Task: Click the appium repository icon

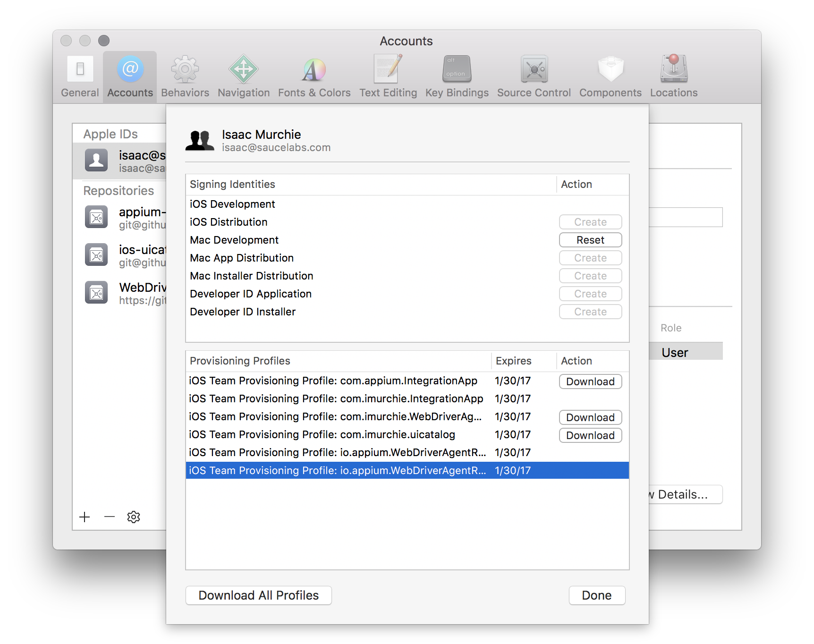Action: point(96,217)
